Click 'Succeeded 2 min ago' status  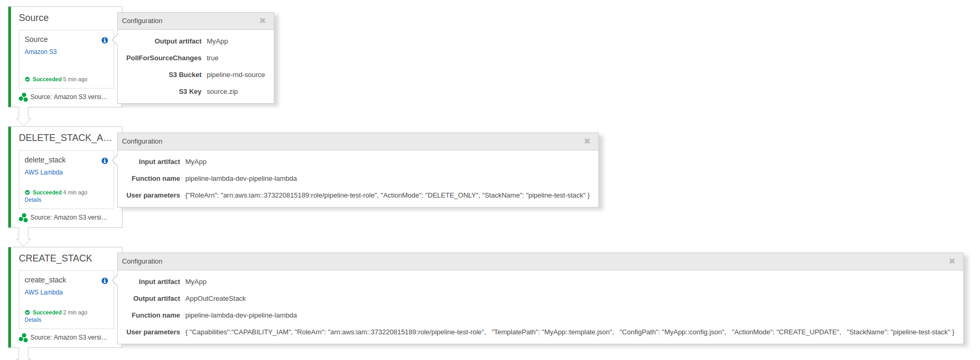(56, 313)
